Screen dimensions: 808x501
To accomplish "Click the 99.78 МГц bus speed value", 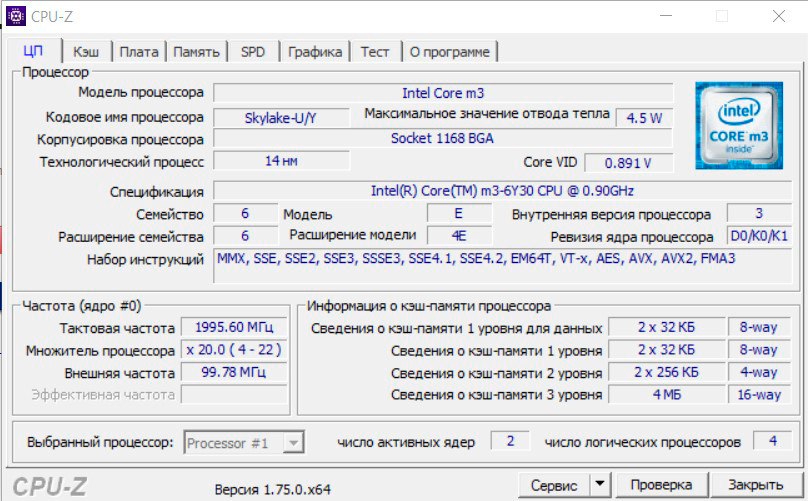I will 234,372.
